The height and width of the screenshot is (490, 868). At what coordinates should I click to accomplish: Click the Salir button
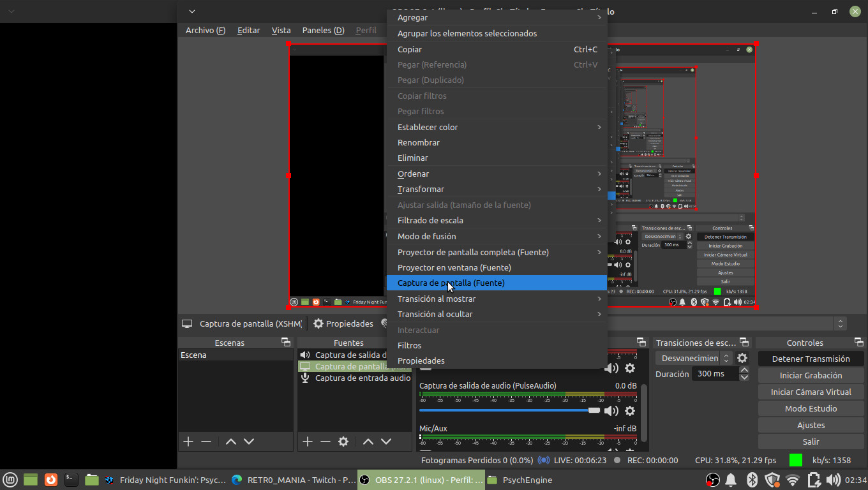[811, 442]
